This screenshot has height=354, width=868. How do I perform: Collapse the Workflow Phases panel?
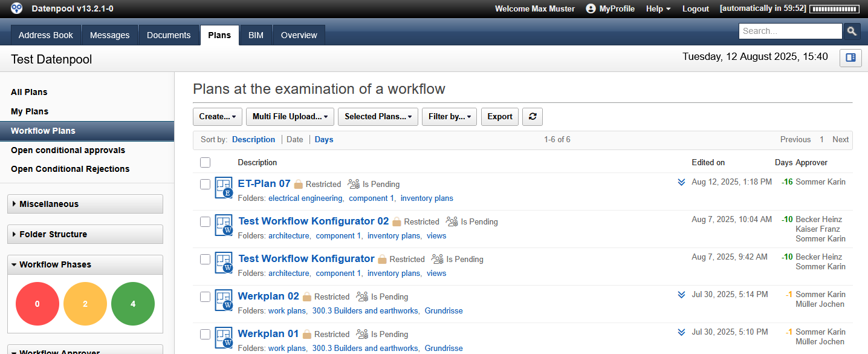click(x=85, y=264)
